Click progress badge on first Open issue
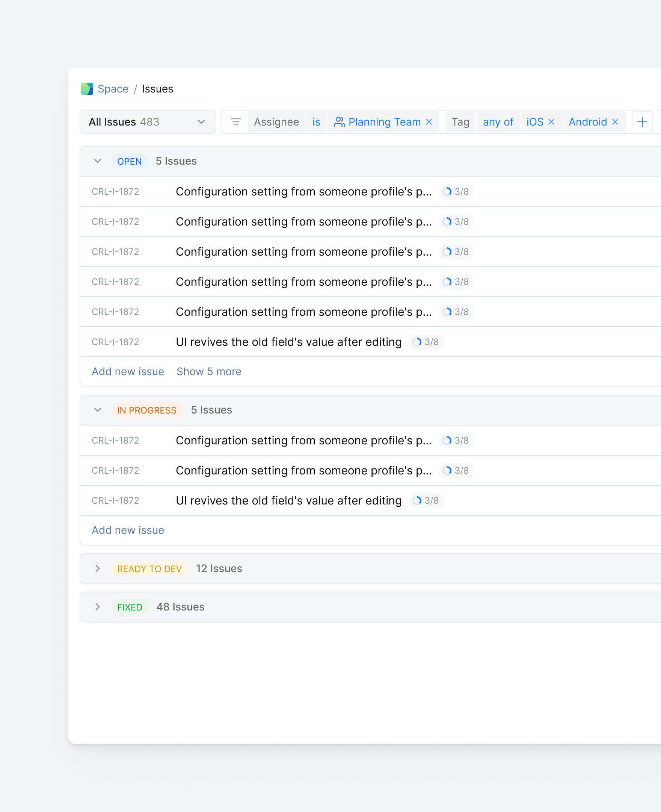661x812 pixels. 456,192
